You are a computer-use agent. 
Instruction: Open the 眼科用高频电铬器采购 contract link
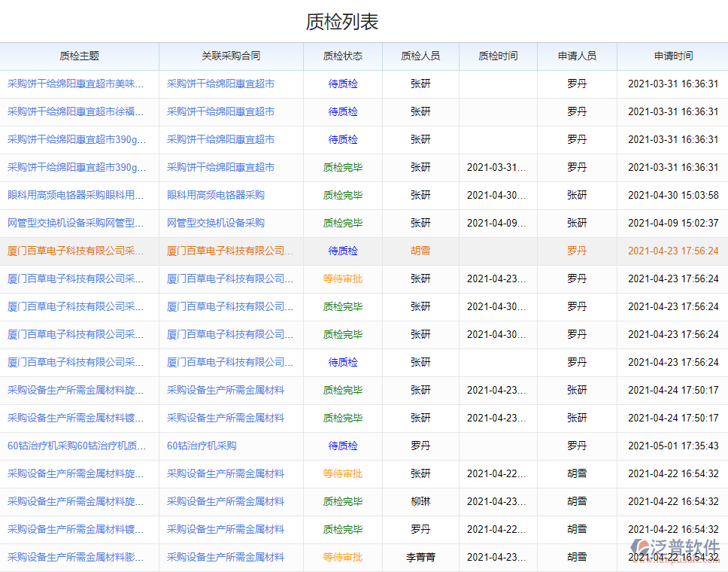pyautogui.click(x=216, y=195)
